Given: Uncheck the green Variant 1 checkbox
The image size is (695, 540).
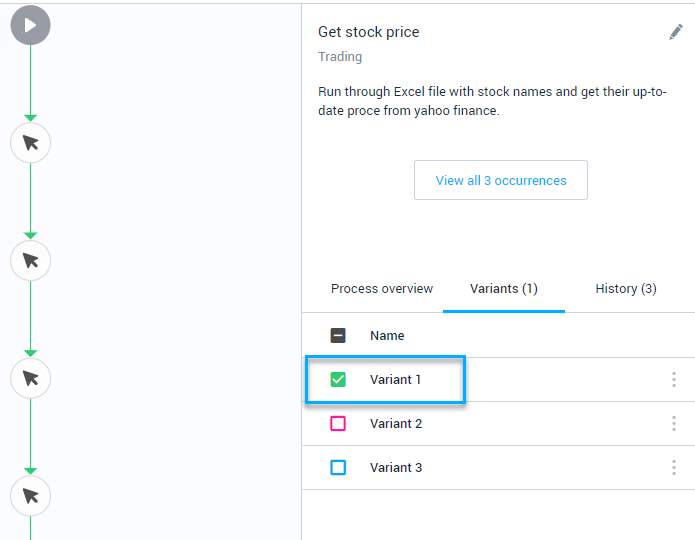Looking at the screenshot, I should click(x=338, y=380).
